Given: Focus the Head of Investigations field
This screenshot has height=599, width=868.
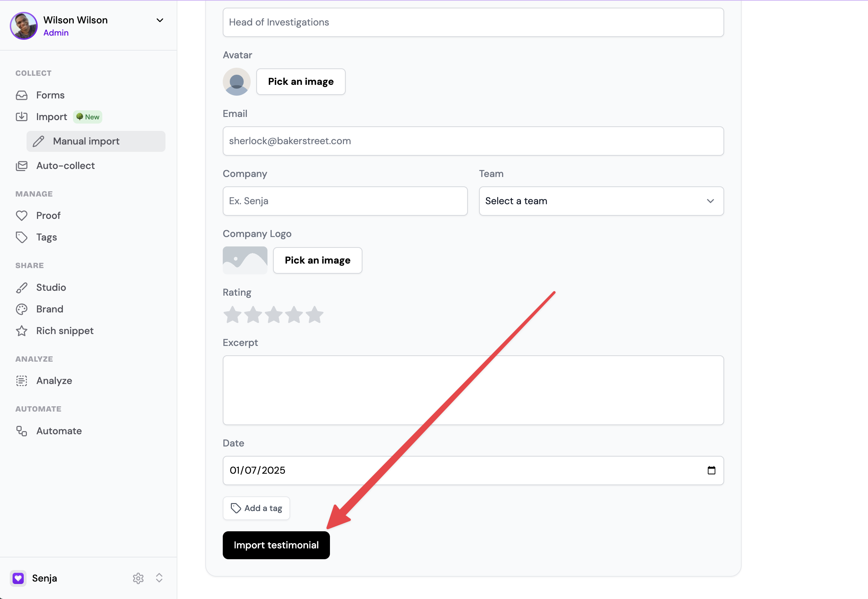Looking at the screenshot, I should tap(473, 23).
